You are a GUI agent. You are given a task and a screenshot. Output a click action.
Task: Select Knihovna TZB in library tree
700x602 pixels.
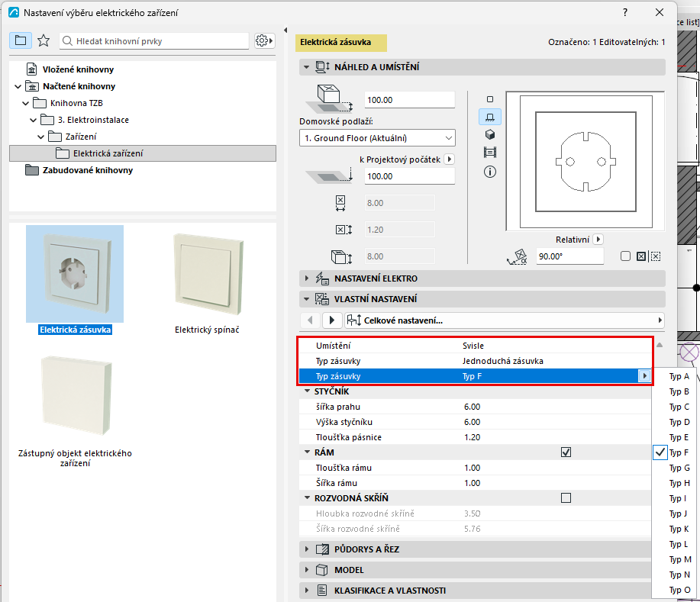pos(76,103)
